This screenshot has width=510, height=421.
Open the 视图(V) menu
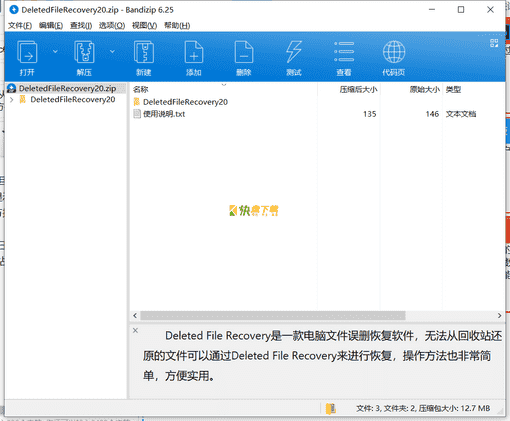(x=144, y=26)
